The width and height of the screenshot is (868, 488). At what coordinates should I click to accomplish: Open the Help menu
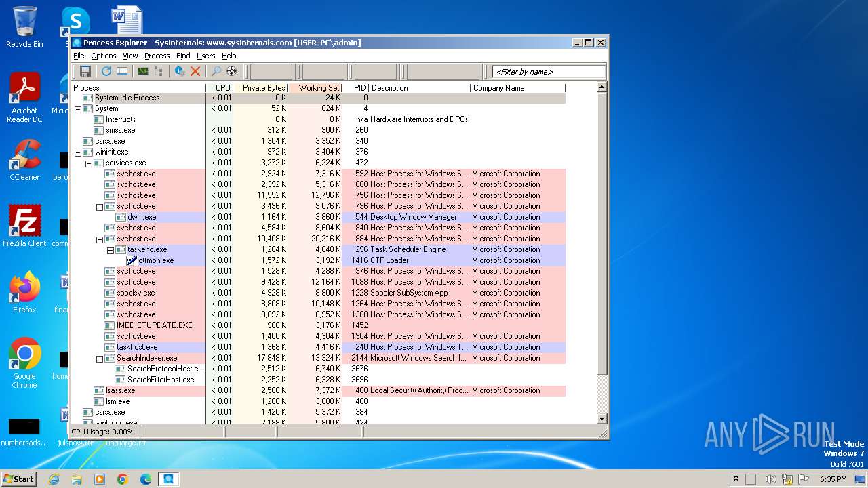(x=229, y=56)
